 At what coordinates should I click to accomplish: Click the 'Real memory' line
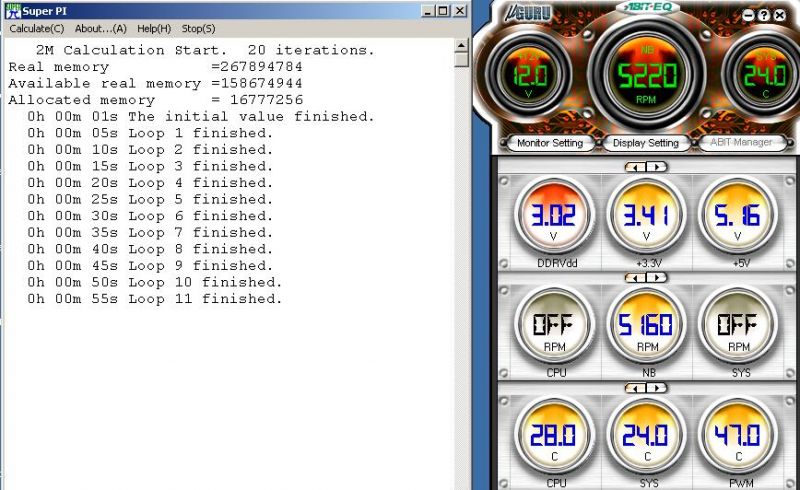click(156, 67)
